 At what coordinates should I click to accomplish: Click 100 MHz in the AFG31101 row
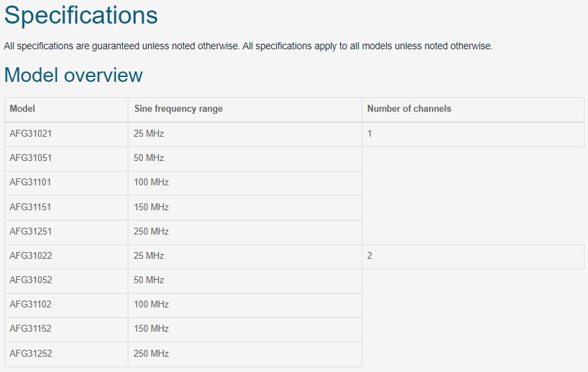pos(151,183)
